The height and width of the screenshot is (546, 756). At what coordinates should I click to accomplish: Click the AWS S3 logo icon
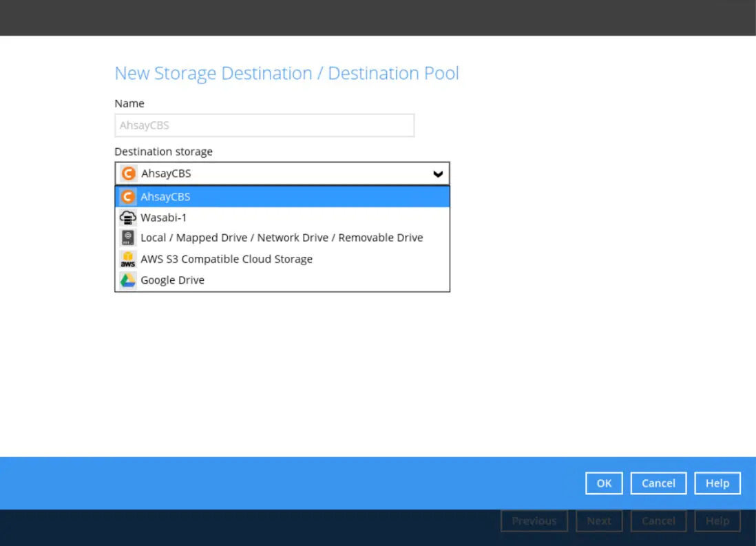point(128,260)
